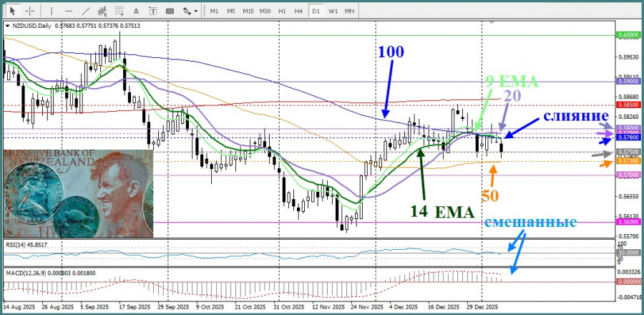The height and width of the screenshot is (315, 644).
Task: Switch to the W1 weekly timeframe
Action: [x=333, y=11]
